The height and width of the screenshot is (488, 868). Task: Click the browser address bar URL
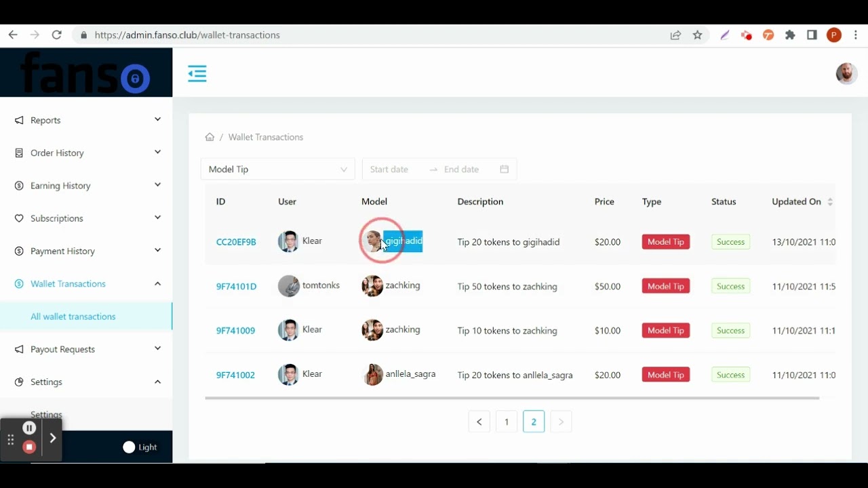[x=187, y=35]
